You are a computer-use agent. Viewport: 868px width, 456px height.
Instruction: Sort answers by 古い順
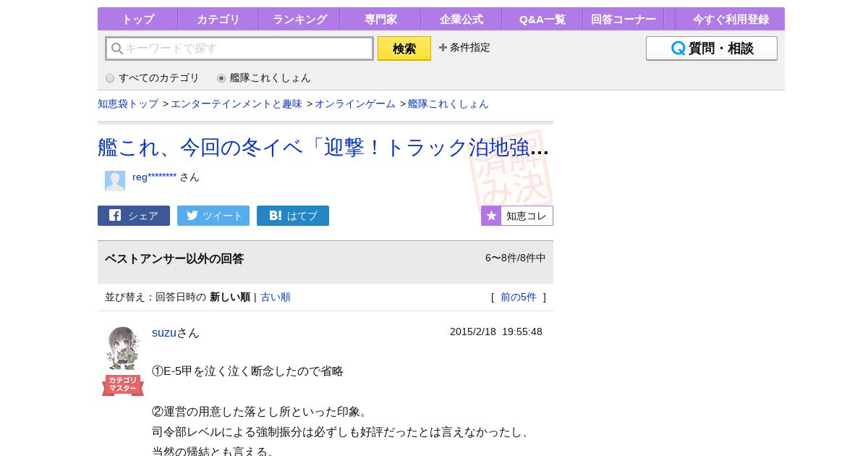click(x=276, y=297)
